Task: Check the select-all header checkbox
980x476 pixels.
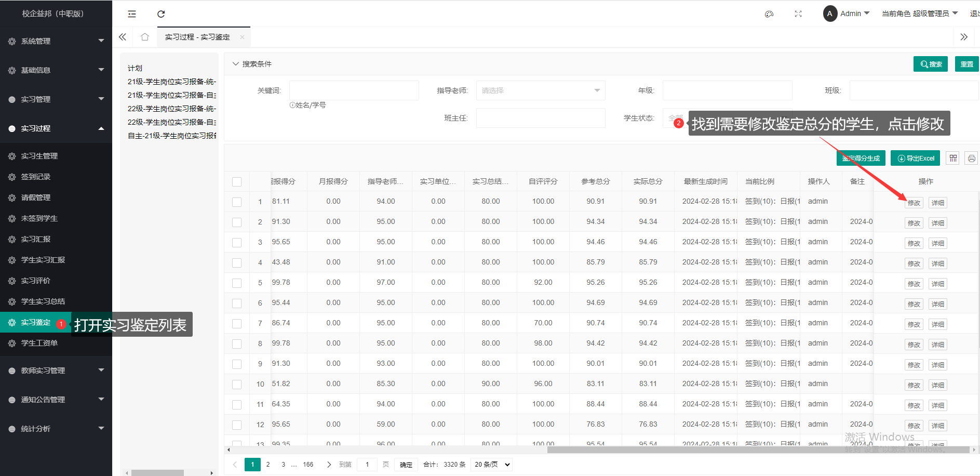Action: [237, 182]
